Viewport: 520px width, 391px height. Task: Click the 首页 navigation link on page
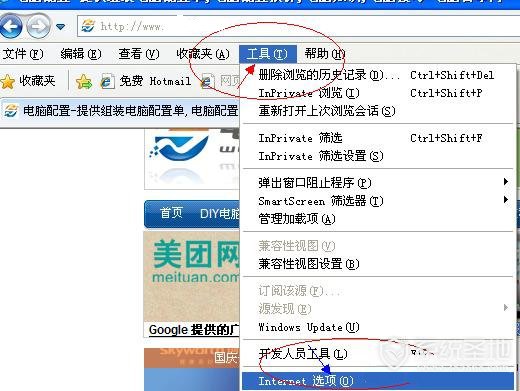point(171,213)
